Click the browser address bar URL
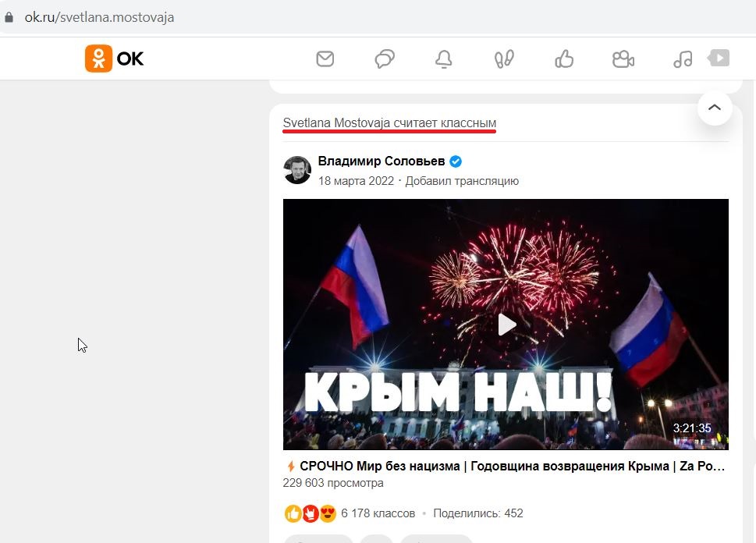This screenshot has width=756, height=543. (x=99, y=17)
